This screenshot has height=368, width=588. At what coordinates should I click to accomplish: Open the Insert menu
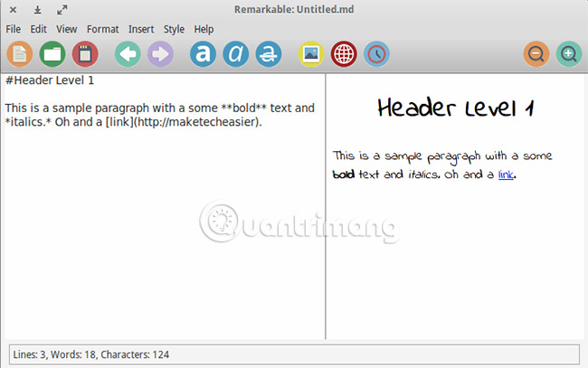click(x=141, y=29)
